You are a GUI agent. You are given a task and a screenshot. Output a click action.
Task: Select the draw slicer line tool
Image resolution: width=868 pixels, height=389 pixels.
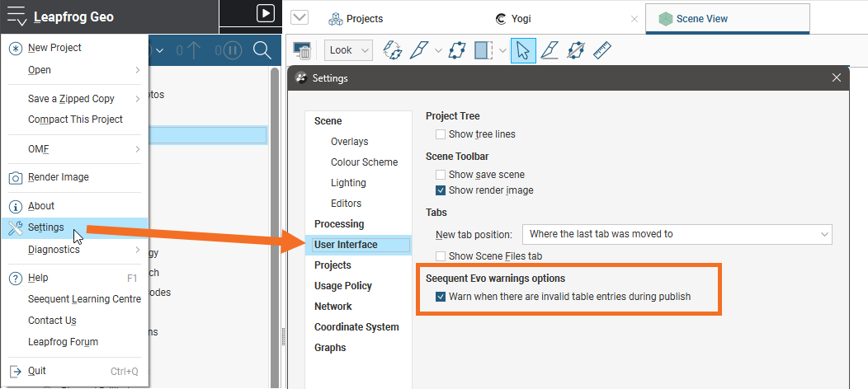click(419, 50)
